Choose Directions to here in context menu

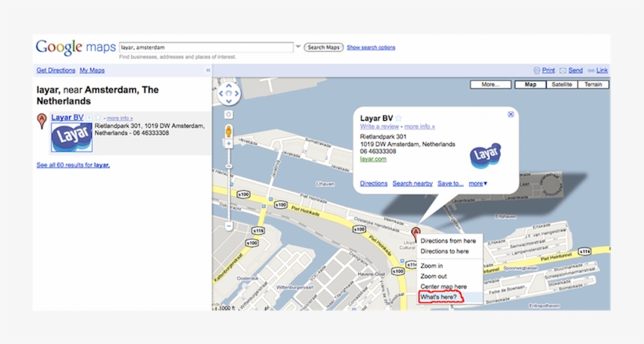click(445, 251)
